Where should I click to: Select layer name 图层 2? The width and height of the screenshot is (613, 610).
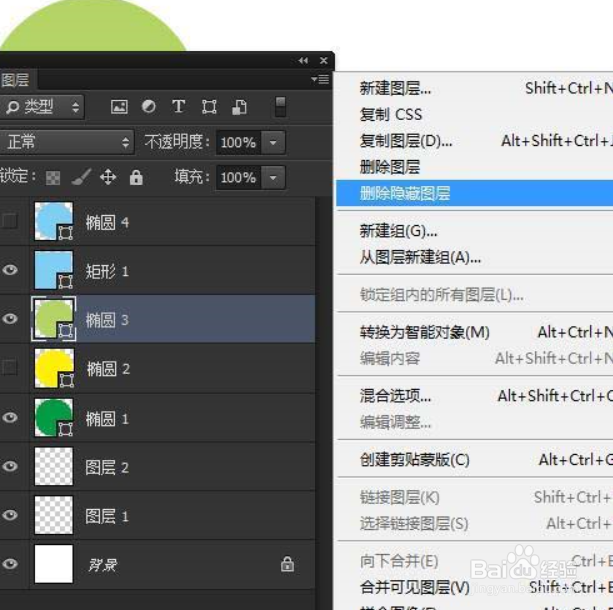coord(107,468)
